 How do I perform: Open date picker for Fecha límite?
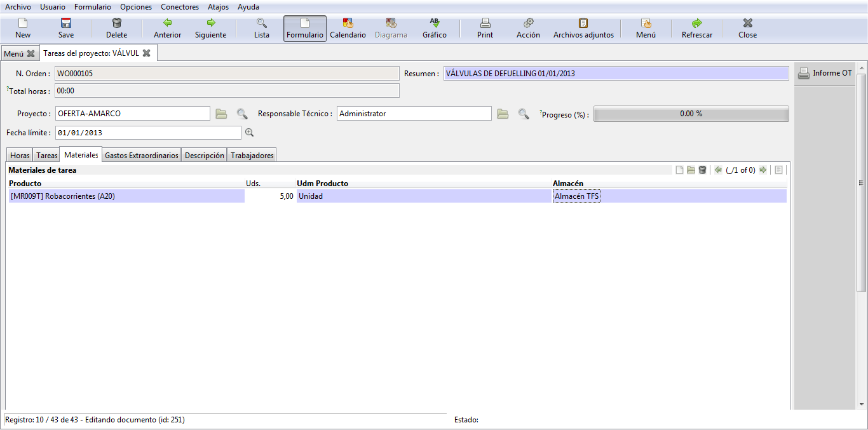pos(250,133)
